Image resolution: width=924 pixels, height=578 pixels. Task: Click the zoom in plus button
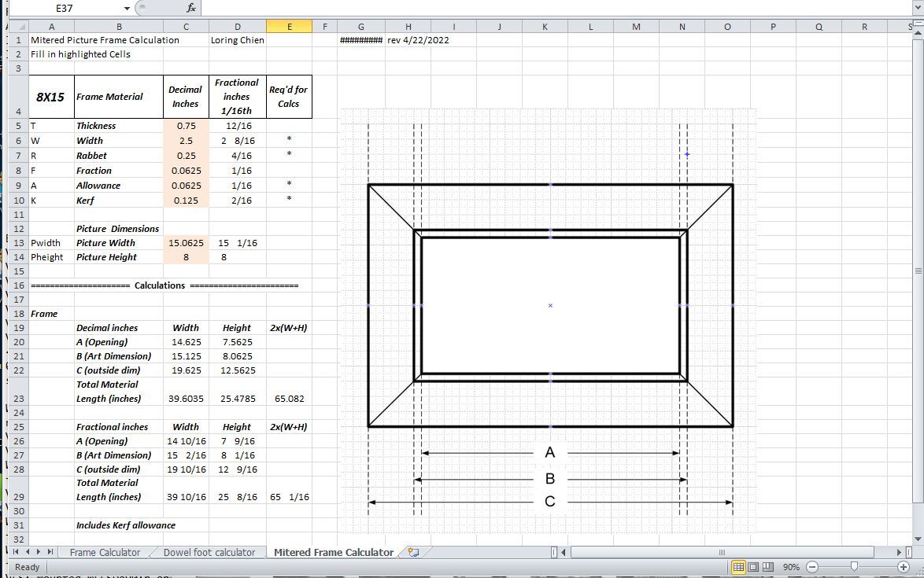pos(904,567)
